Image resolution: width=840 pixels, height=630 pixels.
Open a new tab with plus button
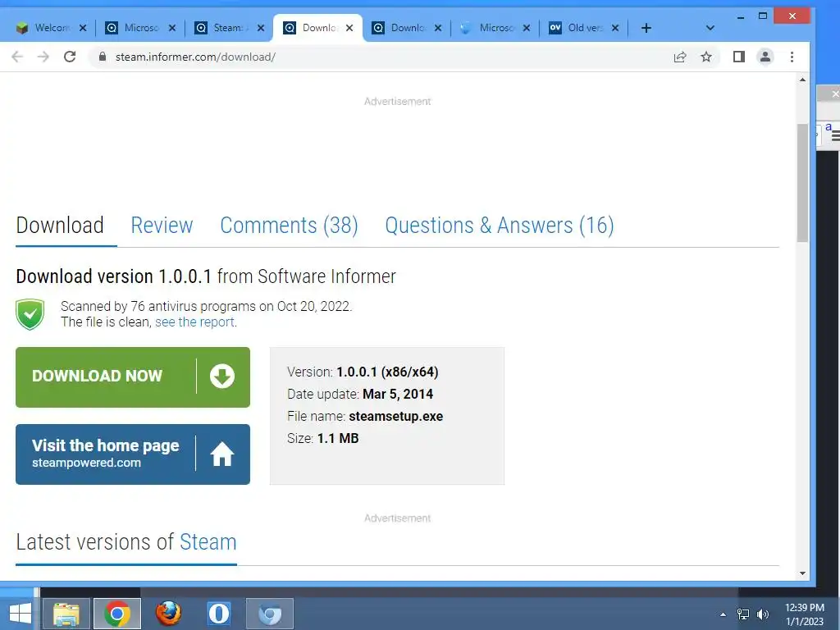coord(646,28)
